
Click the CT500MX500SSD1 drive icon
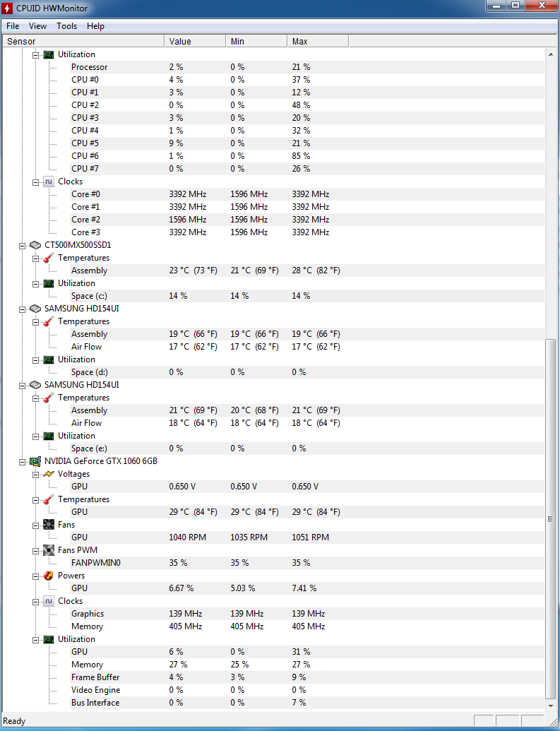coord(35,245)
